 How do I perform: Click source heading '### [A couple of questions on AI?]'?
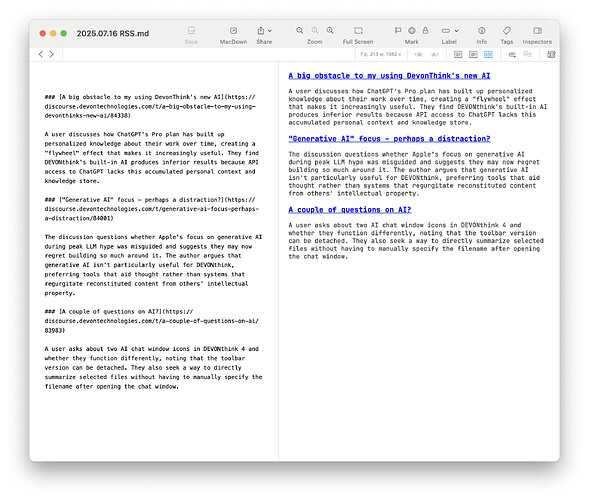pos(152,321)
